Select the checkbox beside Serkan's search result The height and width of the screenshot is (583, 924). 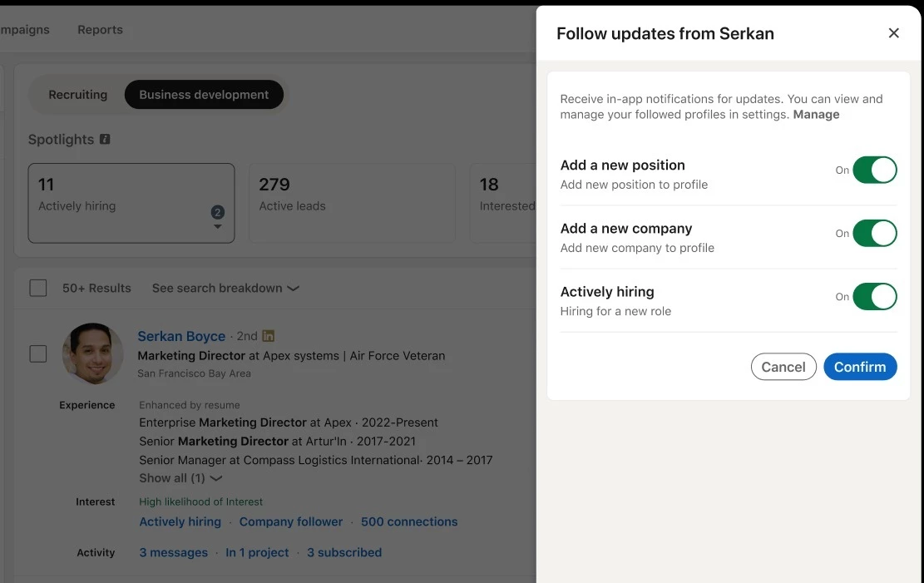tap(37, 353)
